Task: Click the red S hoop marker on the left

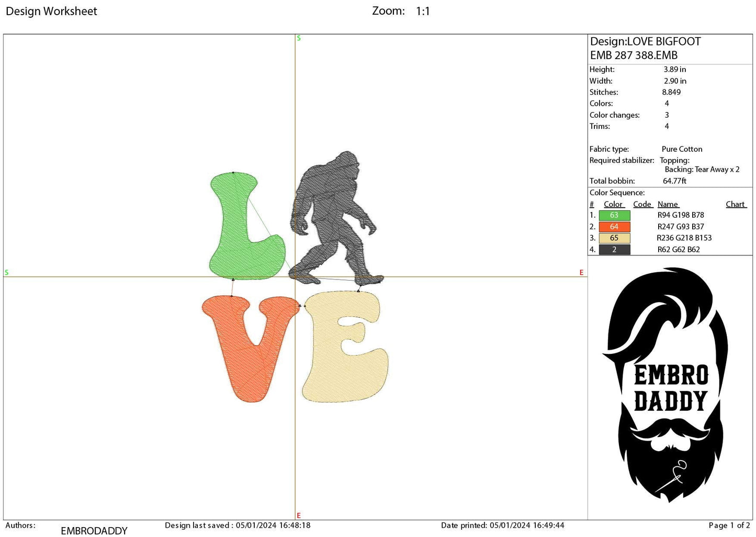Action: click(x=6, y=272)
